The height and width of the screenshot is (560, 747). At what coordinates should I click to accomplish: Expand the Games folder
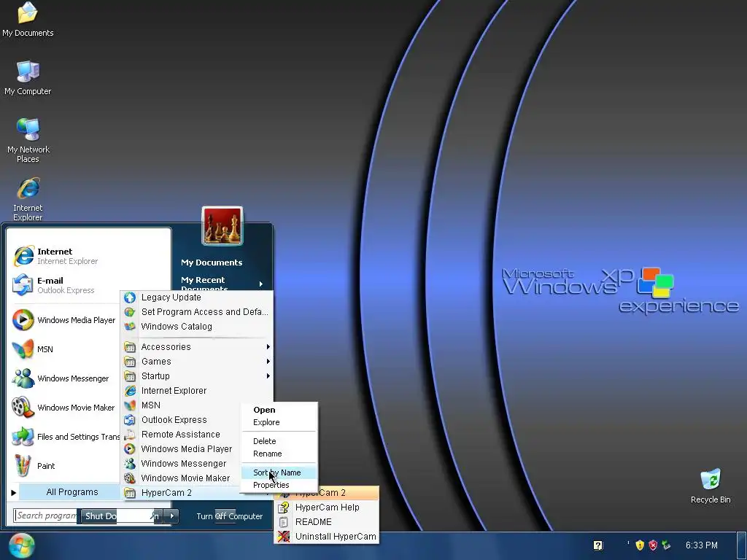point(197,362)
